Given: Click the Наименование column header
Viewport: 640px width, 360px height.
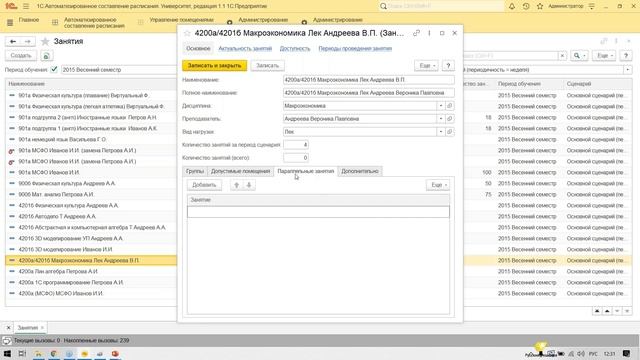Looking at the screenshot, I should 91,84.
